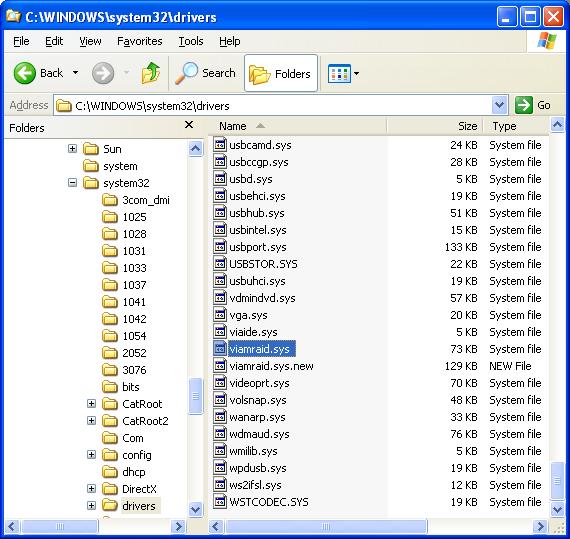Select the drivers folder in tree
This screenshot has width=570, height=539.
[x=139, y=506]
